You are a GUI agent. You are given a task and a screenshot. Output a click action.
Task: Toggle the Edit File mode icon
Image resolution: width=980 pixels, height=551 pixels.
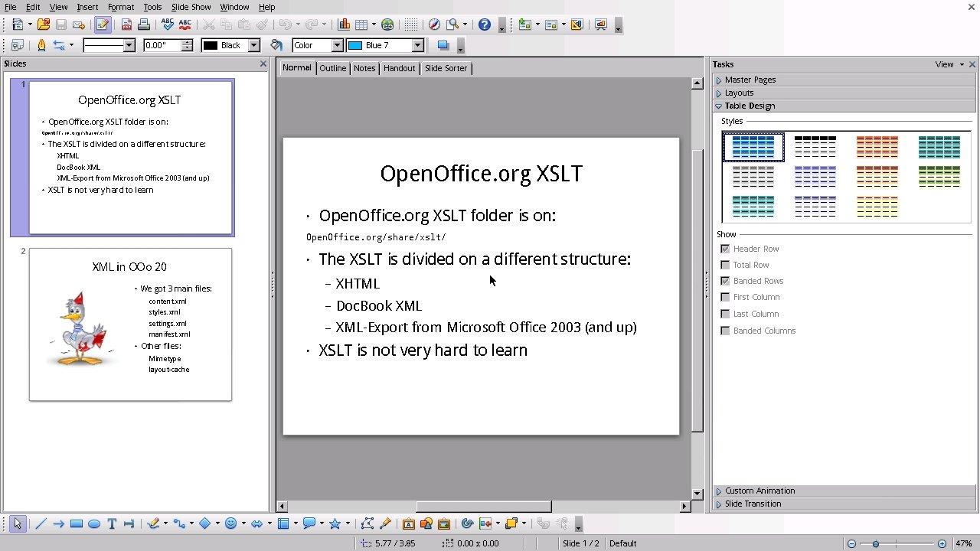102,24
